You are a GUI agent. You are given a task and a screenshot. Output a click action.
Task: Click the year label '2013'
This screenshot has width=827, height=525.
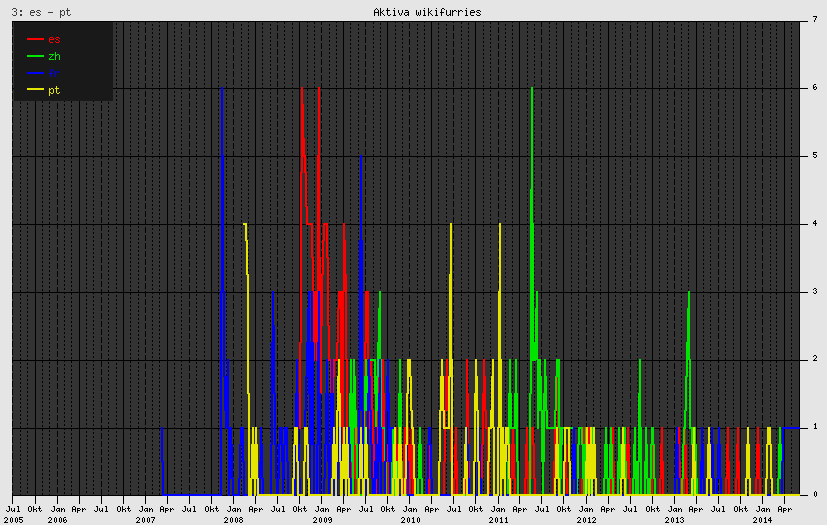(x=675, y=520)
